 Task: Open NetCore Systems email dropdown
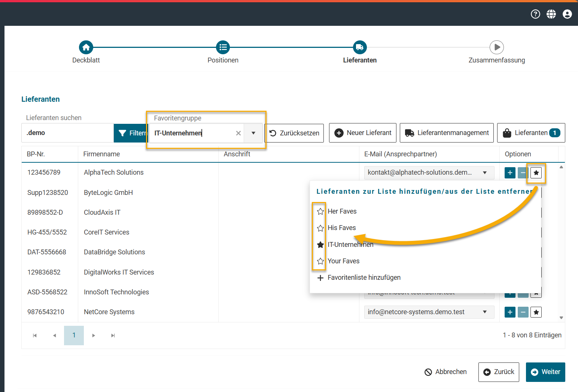click(485, 312)
